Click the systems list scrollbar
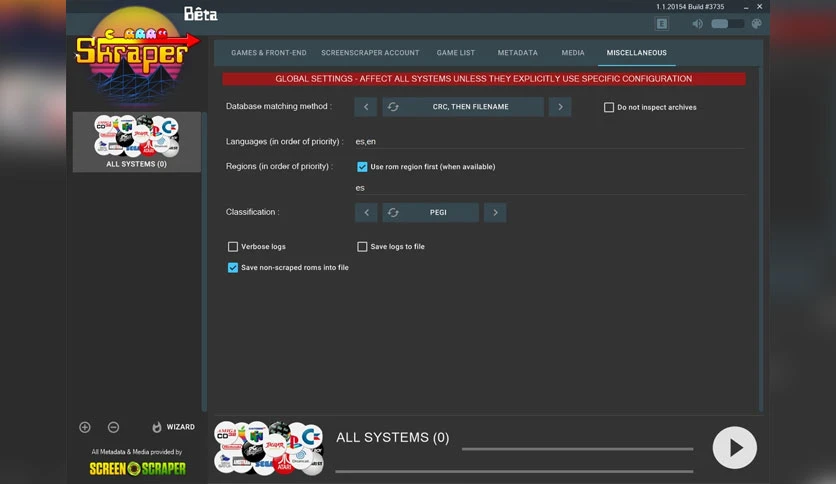836x484 pixels. pos(204,261)
